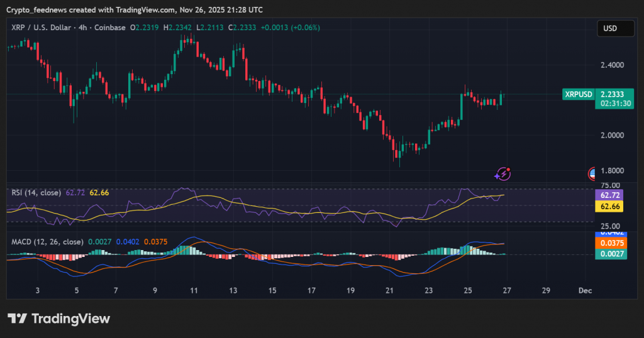The image size is (644, 338).
Task: Open the USD currency selector
Action: [x=615, y=28]
